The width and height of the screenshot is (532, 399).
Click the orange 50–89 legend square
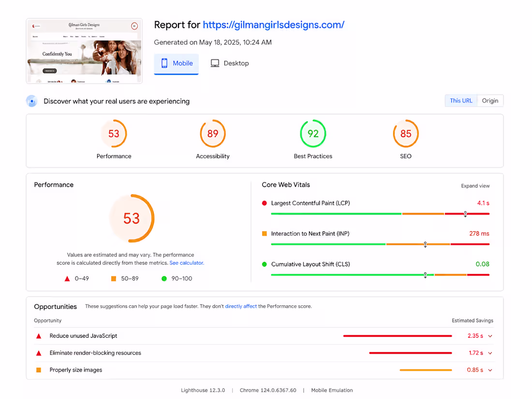click(114, 279)
